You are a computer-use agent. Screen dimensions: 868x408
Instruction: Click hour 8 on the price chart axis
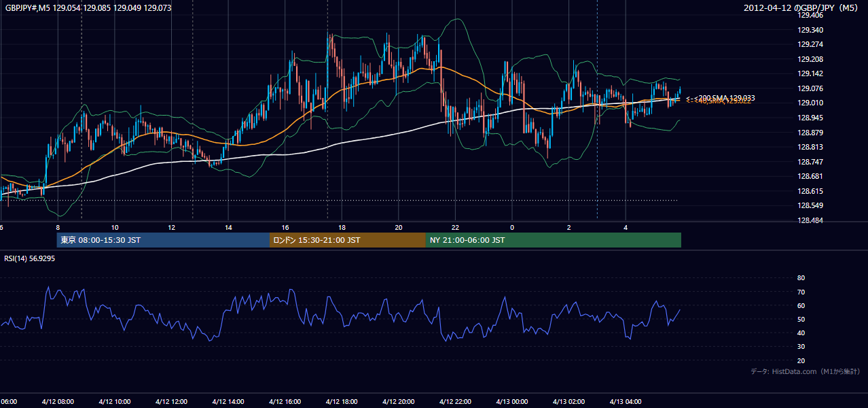(x=58, y=227)
